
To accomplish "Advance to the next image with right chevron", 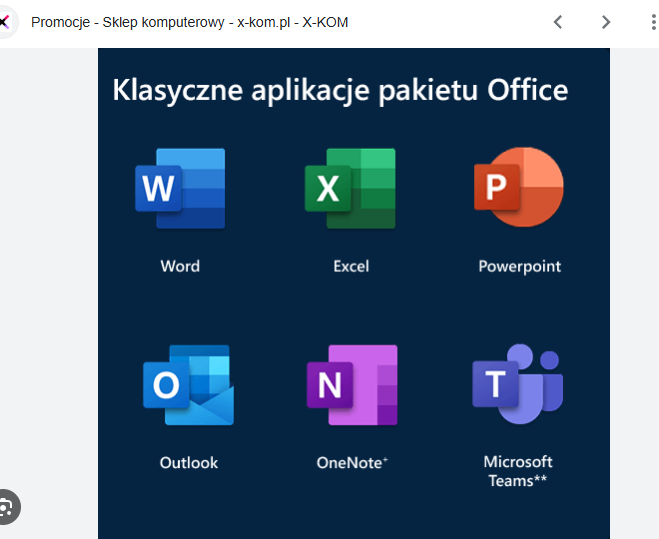I will [x=606, y=22].
